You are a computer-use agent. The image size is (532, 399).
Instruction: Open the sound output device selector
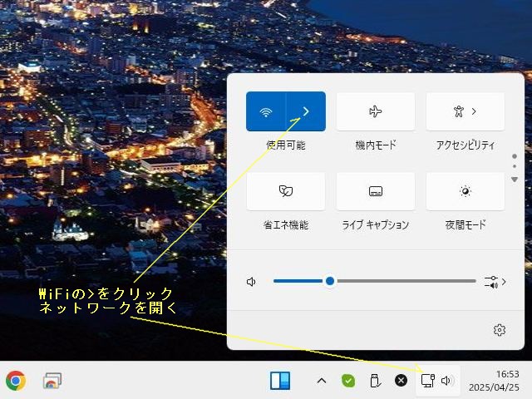[495, 282]
